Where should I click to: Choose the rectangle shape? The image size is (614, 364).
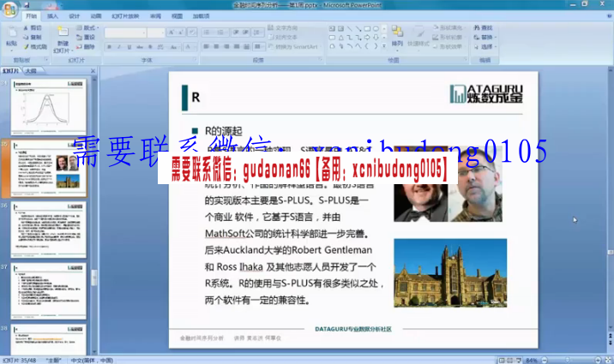click(x=367, y=28)
